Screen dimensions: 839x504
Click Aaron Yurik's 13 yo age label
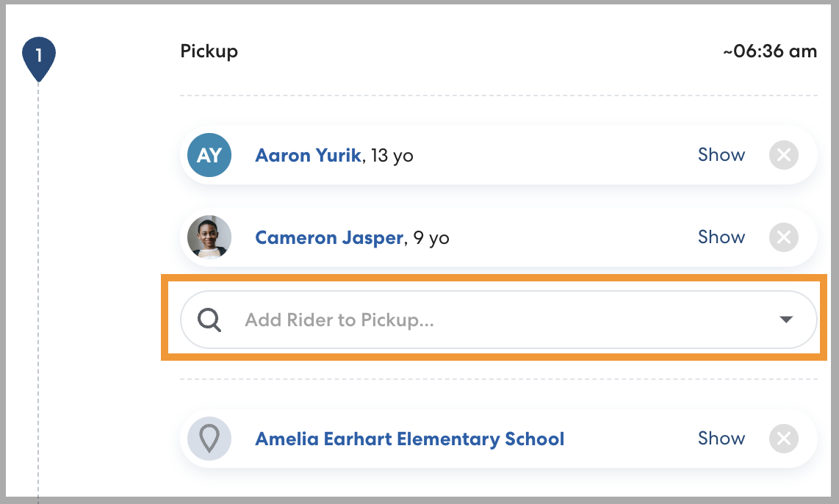tap(392, 156)
